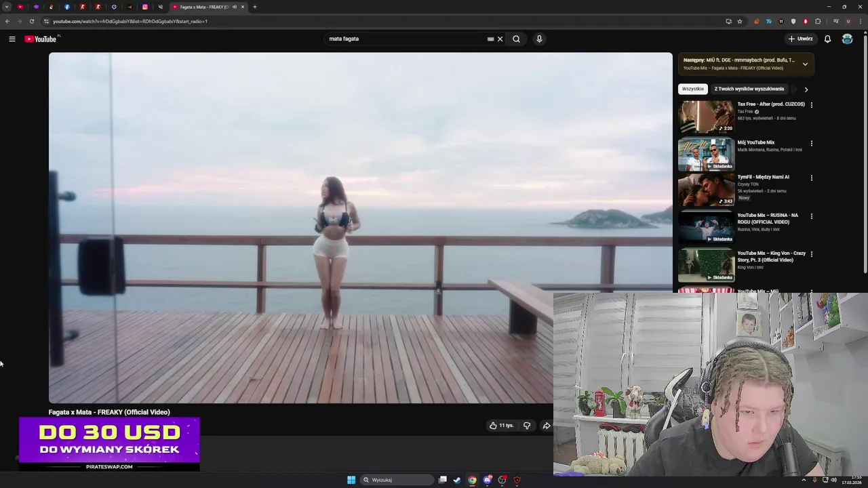Open Chrome from the taskbar
This screenshot has height=488, width=868.
[472, 480]
